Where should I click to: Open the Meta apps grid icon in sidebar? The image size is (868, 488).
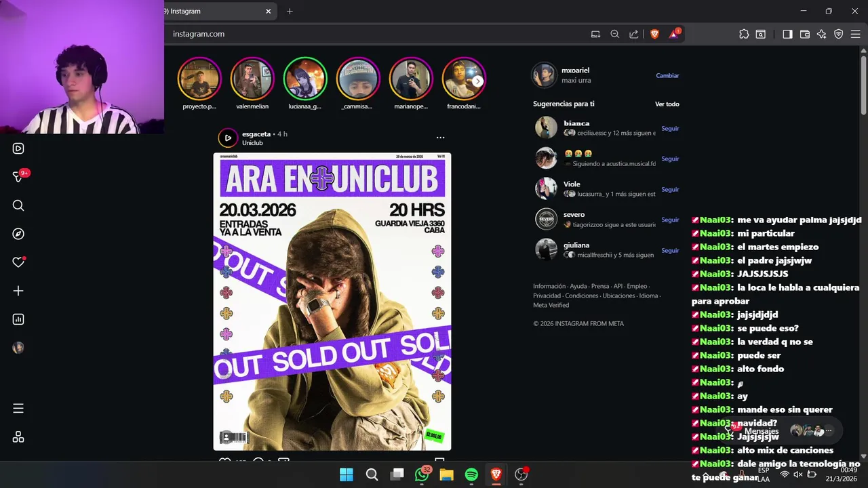coord(18,437)
